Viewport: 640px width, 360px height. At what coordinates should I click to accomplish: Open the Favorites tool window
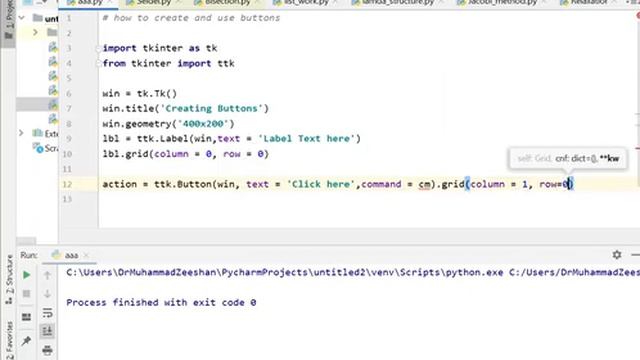tap(9, 340)
